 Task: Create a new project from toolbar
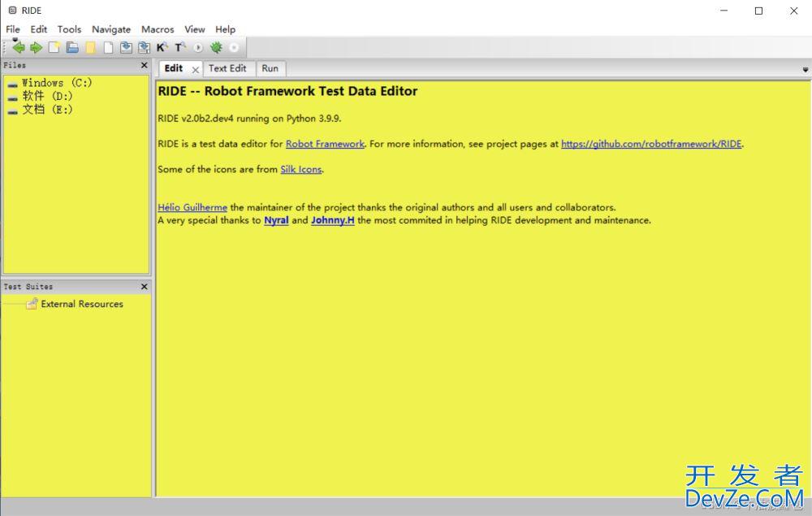point(54,48)
